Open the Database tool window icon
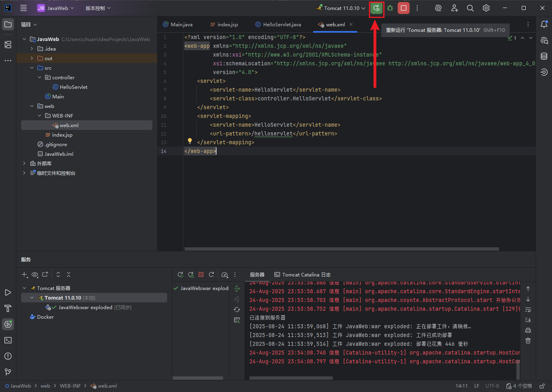552x392 pixels. point(544,56)
